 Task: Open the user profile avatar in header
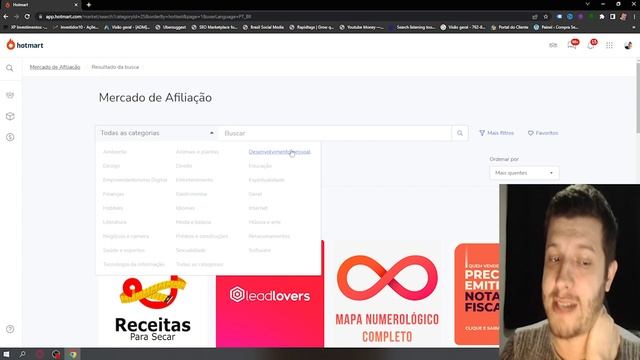pyautogui.click(x=628, y=45)
